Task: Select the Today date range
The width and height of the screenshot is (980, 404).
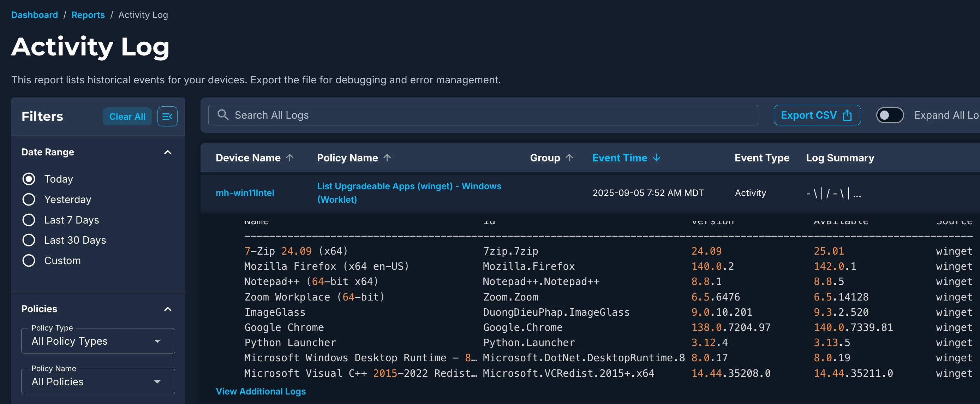Action: [29, 179]
